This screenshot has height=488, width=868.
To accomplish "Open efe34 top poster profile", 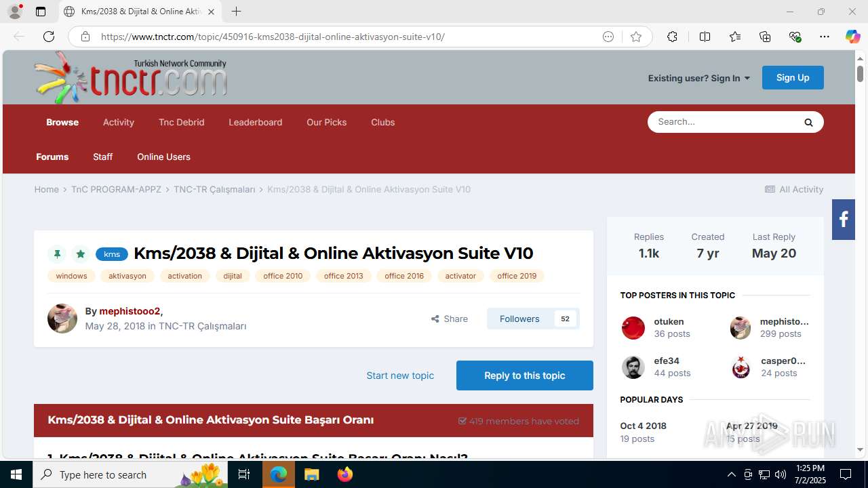I will [x=667, y=361].
